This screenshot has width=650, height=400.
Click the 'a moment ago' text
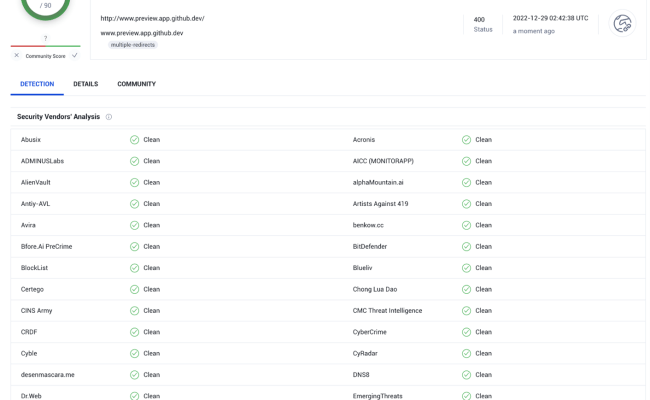pos(534,31)
